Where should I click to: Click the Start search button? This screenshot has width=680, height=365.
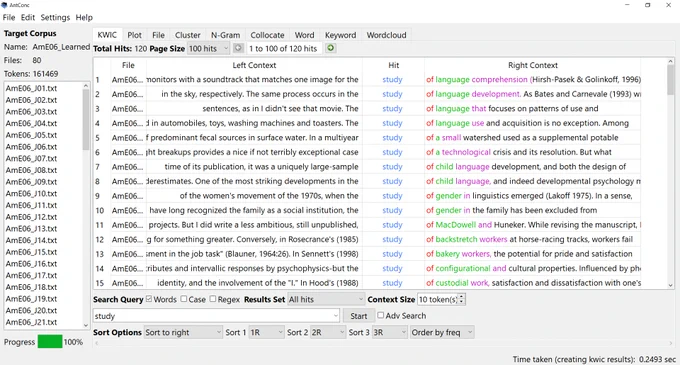click(359, 316)
